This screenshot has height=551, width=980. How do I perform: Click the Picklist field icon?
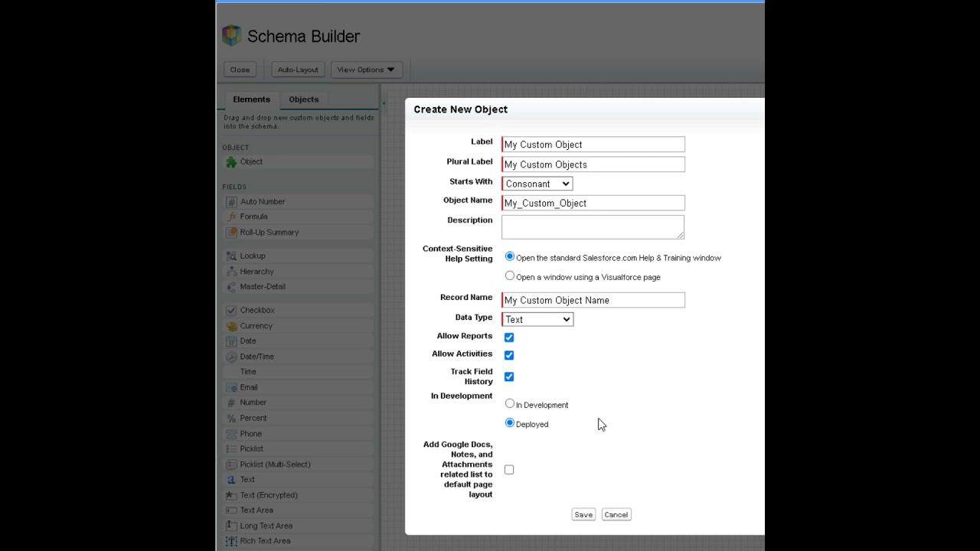pos(231,449)
